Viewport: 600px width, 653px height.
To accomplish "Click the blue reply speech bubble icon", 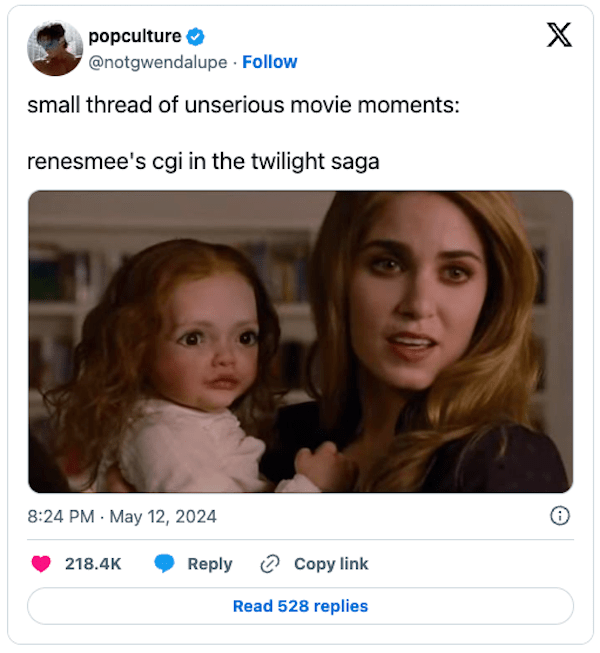I will 165,564.
